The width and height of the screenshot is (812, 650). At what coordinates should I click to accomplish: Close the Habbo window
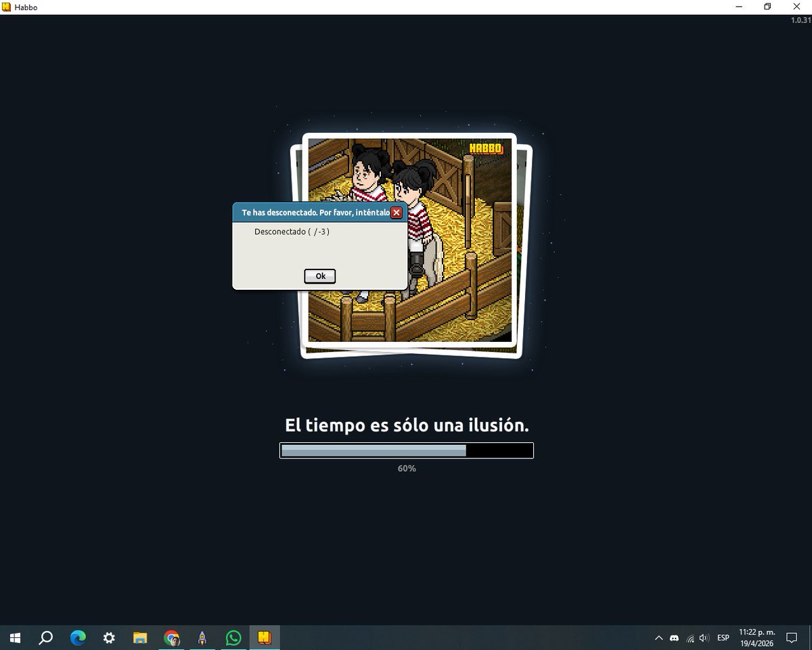tap(797, 7)
